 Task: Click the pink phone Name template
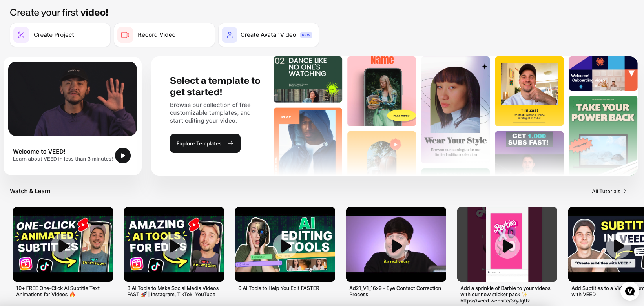[x=381, y=91]
